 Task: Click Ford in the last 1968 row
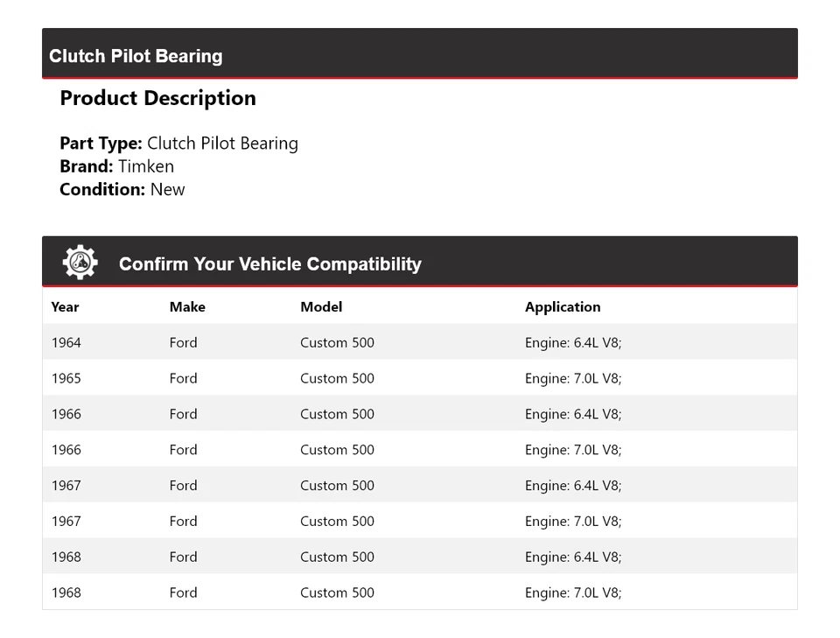183,592
